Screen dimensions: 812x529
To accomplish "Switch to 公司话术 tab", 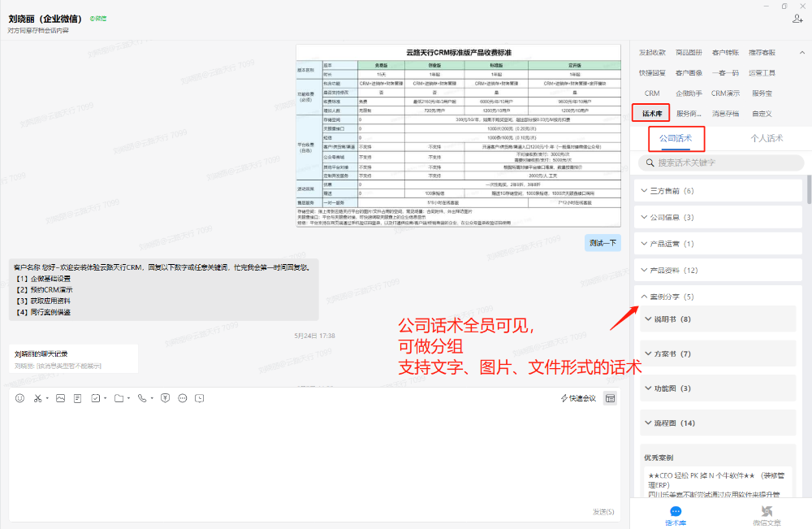I will pos(676,138).
